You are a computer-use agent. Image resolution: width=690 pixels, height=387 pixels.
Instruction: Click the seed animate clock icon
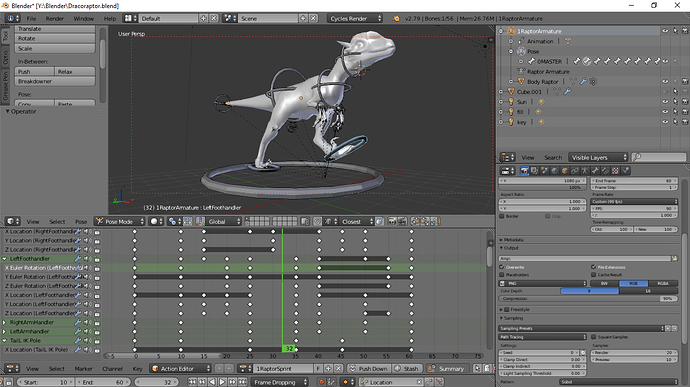coord(584,353)
